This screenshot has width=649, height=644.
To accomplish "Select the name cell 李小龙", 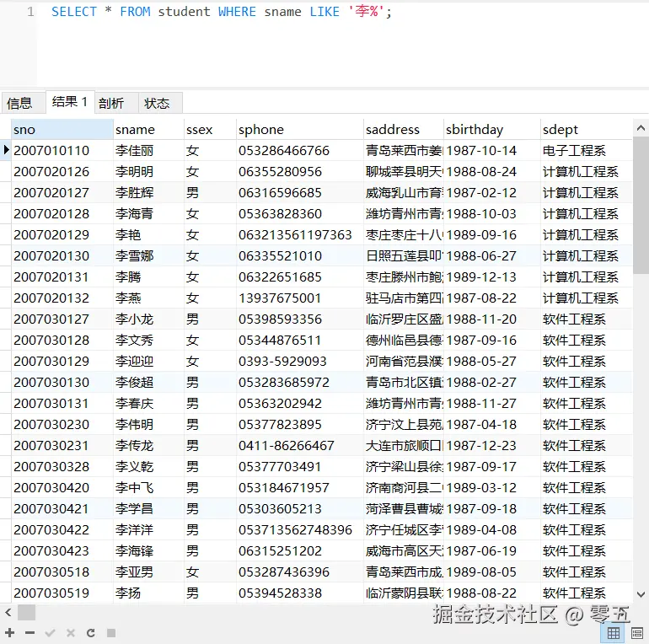I will click(148, 319).
